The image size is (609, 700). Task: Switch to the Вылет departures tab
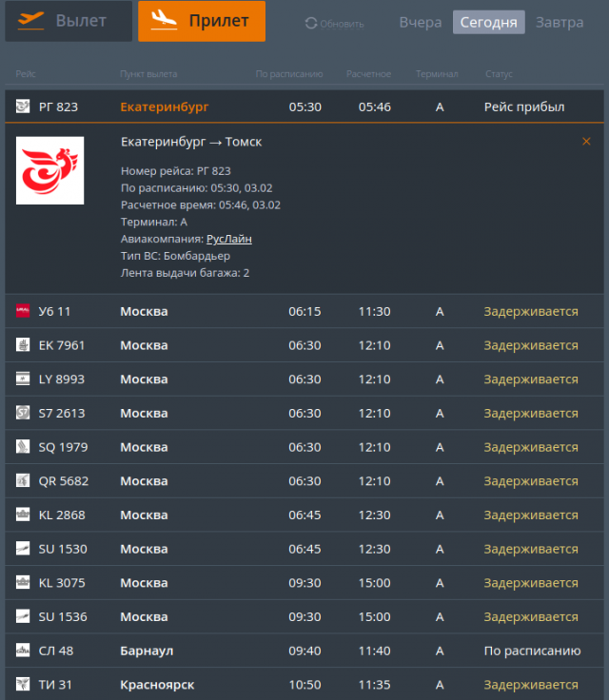tap(68, 21)
